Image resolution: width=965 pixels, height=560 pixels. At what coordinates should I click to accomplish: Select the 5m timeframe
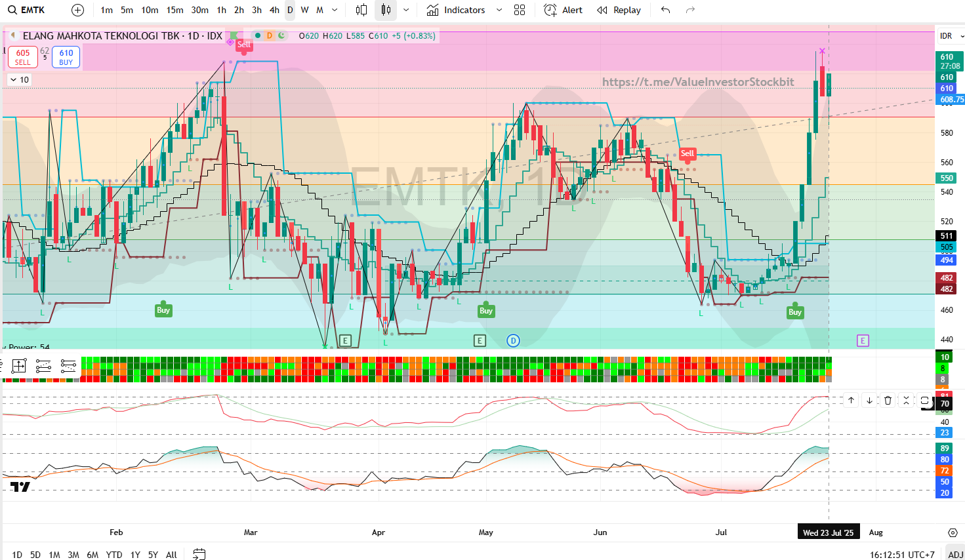[x=127, y=10]
